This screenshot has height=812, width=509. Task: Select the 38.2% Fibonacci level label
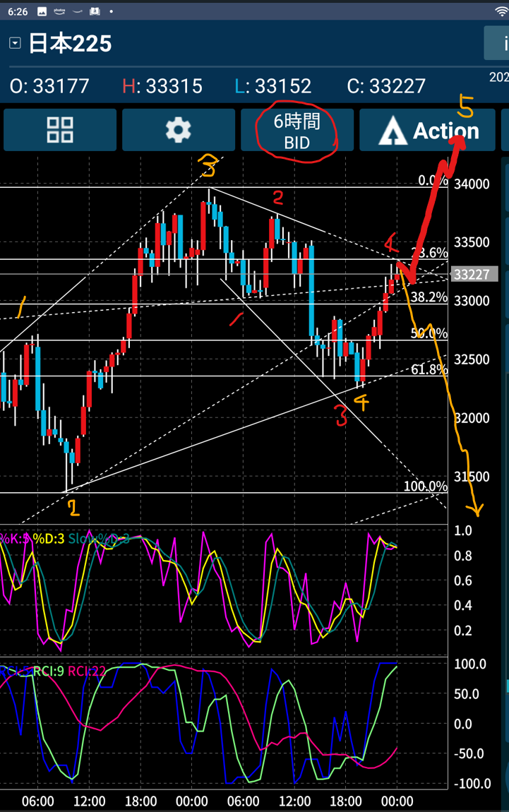(429, 297)
